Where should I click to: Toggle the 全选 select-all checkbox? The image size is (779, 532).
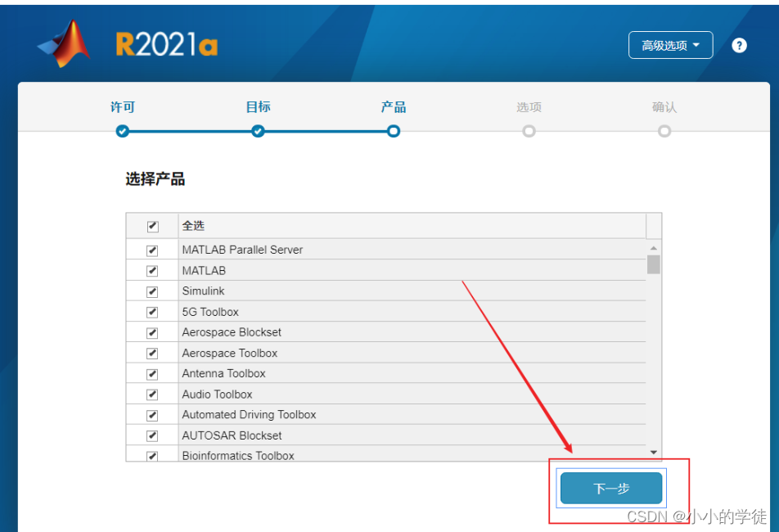tap(152, 227)
